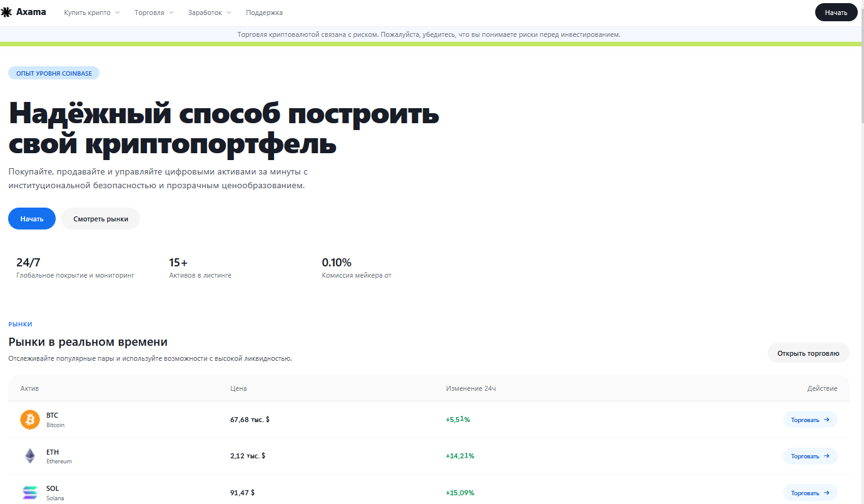This screenshot has height=504, width=864.
Task: Click the Цена column header
Action: click(x=238, y=388)
